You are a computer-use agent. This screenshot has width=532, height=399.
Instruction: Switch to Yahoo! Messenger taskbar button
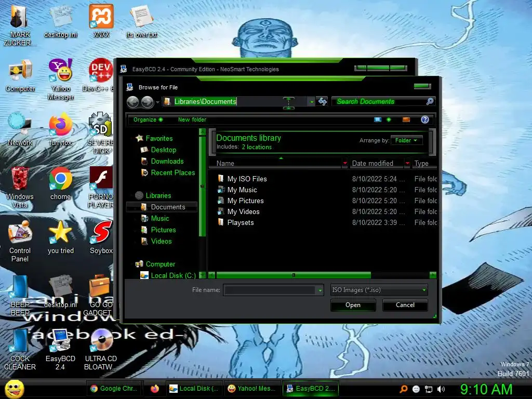click(x=251, y=389)
